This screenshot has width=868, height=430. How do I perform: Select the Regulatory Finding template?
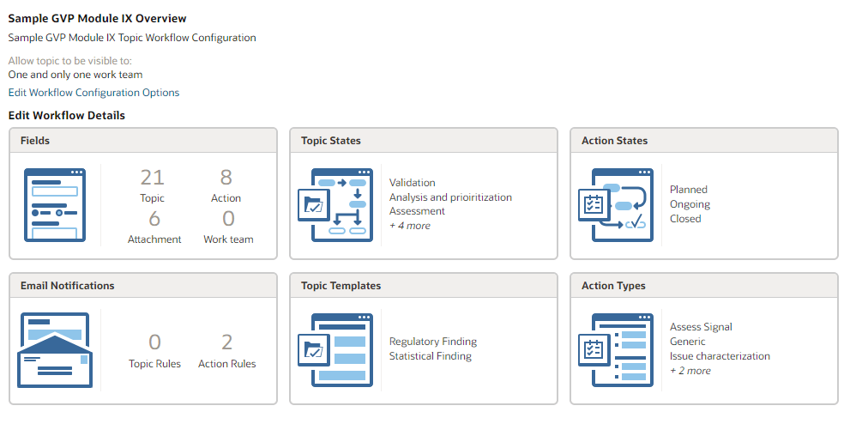point(433,342)
